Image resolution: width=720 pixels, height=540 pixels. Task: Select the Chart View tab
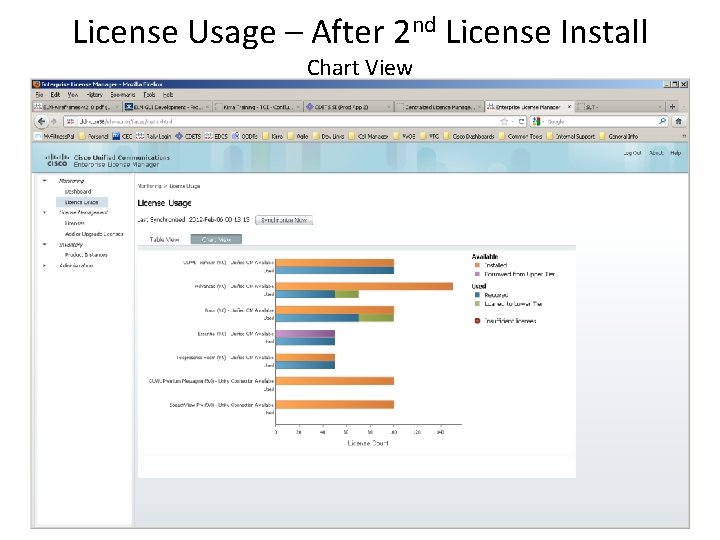(216, 239)
